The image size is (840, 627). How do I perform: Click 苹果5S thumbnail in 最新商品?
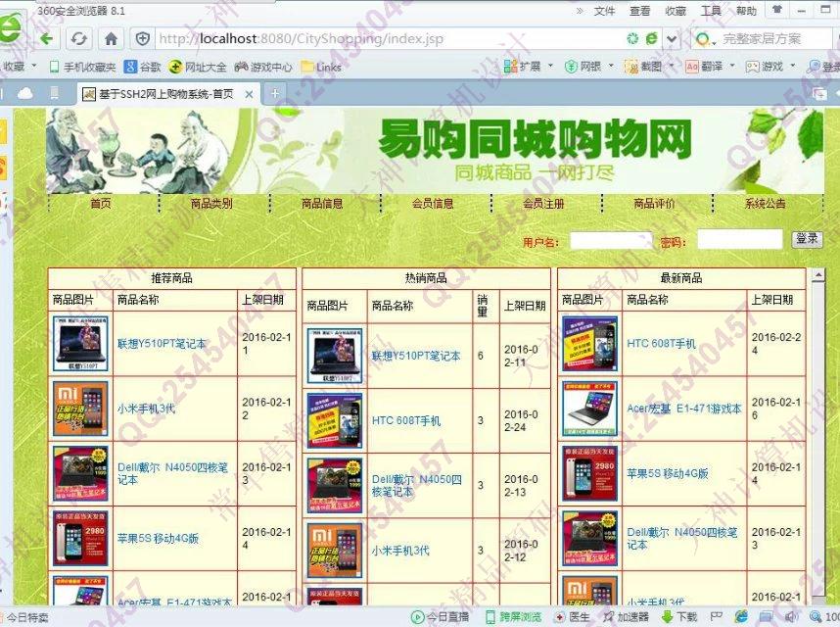(x=589, y=473)
